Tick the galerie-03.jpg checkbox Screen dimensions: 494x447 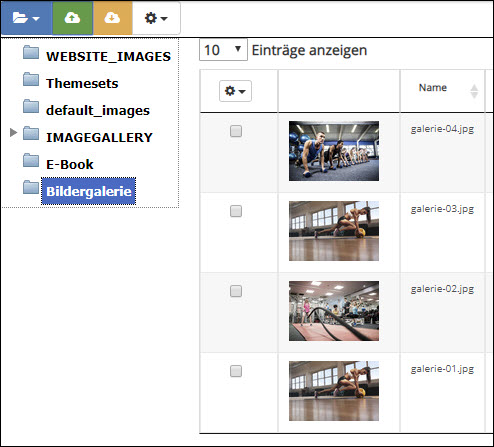pyautogui.click(x=236, y=211)
